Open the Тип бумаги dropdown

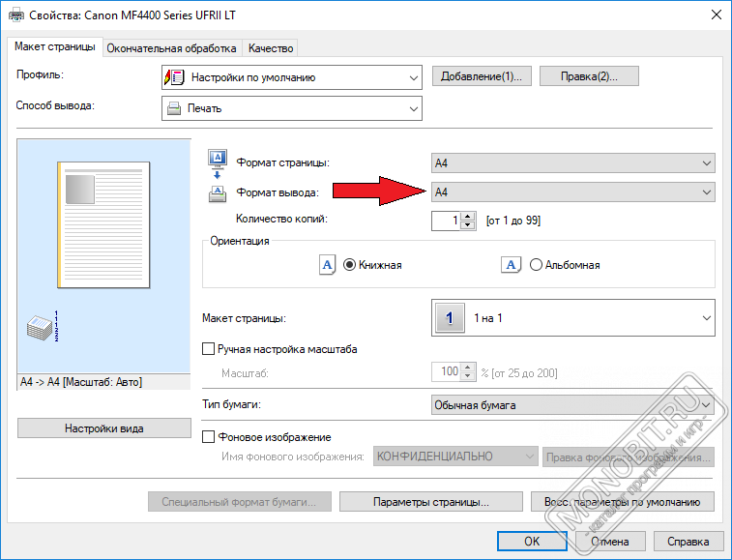coord(572,405)
